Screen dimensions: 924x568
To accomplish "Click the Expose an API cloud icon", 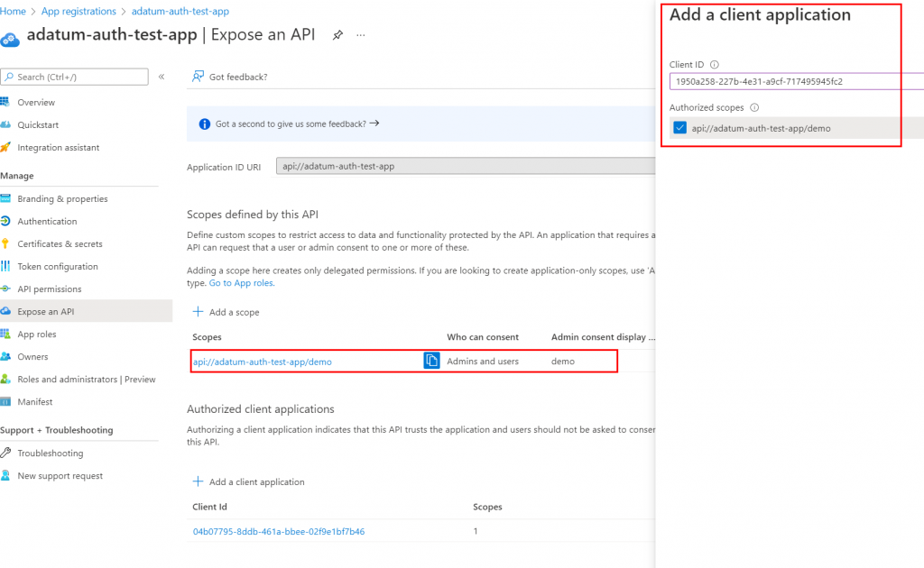I will (5, 311).
